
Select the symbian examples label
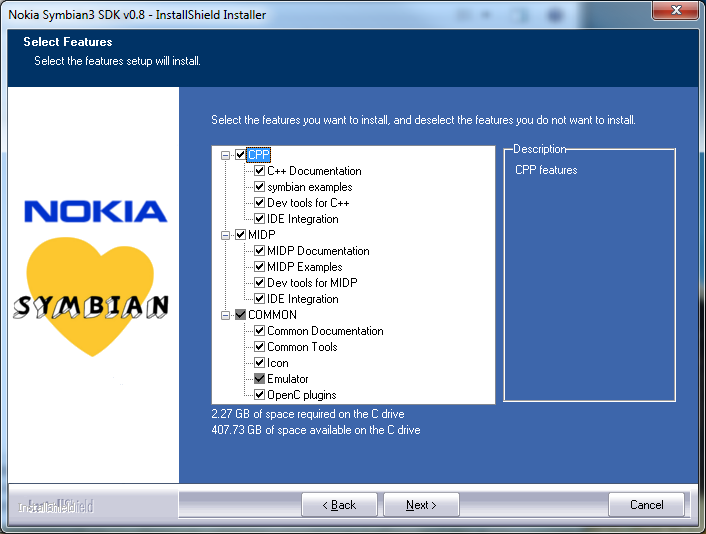310,187
